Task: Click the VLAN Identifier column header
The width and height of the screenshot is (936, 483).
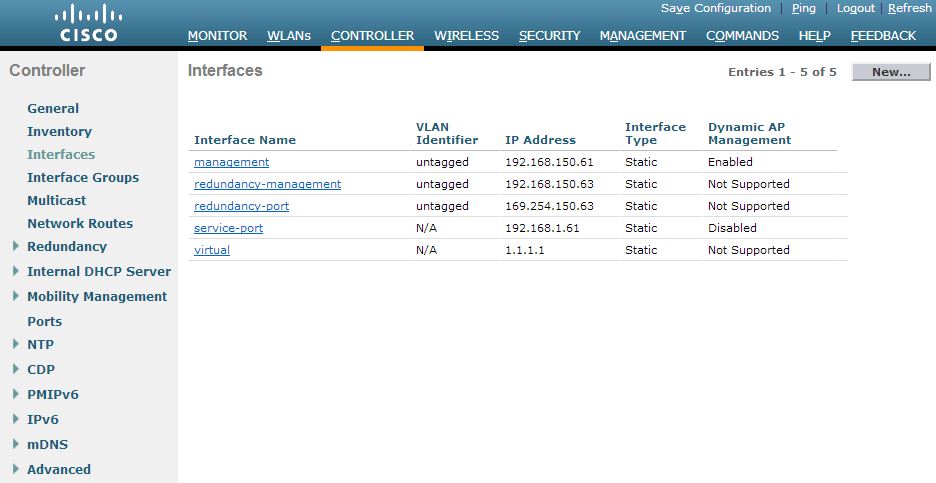Action: [447, 134]
